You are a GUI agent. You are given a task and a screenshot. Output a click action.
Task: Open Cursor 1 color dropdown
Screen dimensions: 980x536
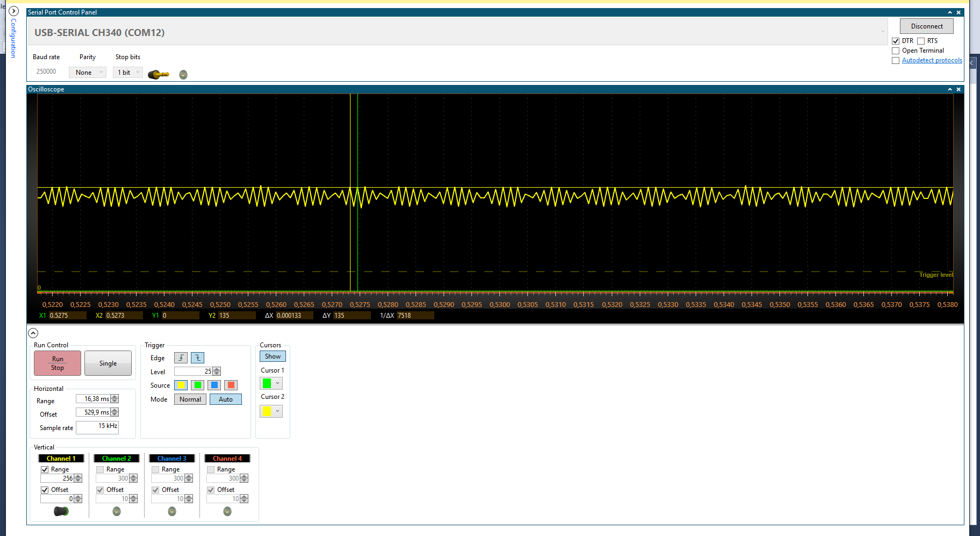(x=271, y=383)
